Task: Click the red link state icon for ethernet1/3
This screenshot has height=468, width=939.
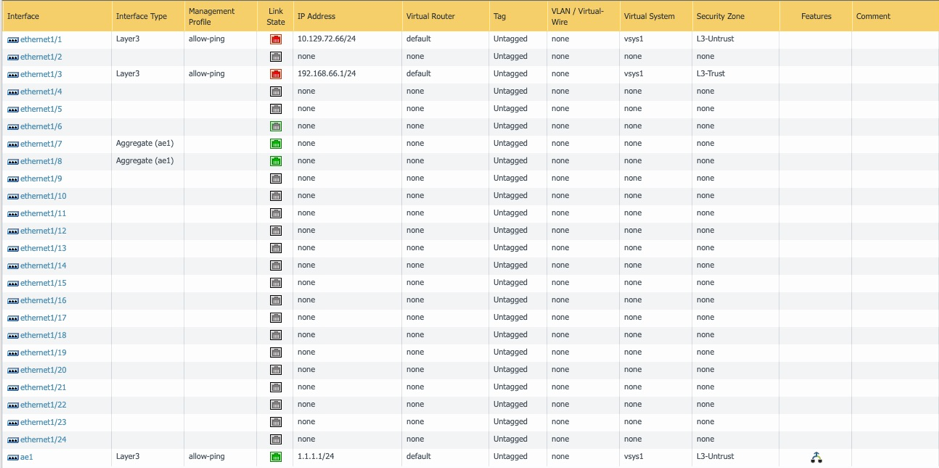Action: point(276,74)
